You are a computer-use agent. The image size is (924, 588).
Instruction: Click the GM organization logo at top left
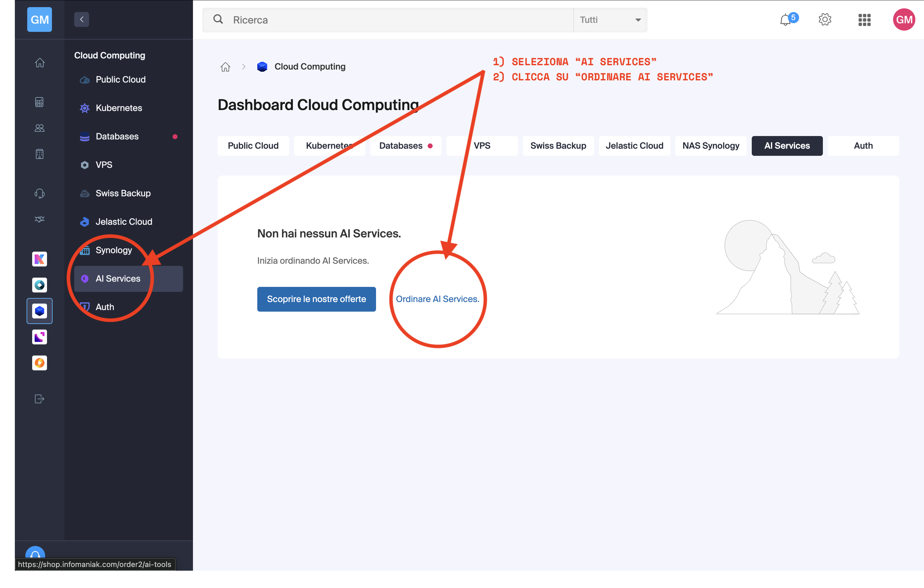coord(40,19)
